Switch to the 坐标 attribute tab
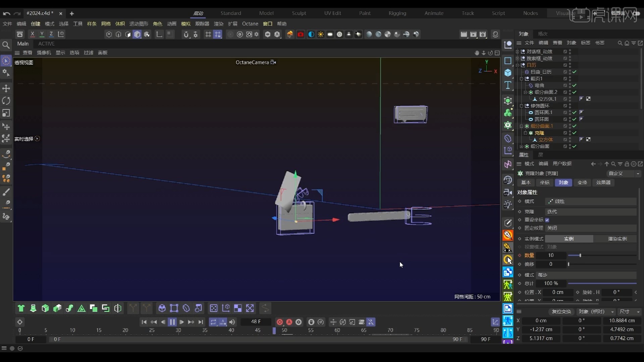This screenshot has height=362, width=644. 544,183
